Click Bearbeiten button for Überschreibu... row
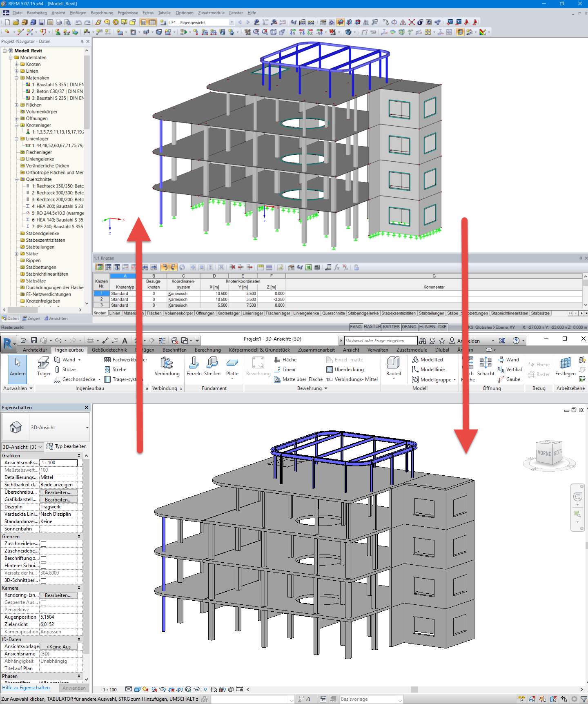 coord(58,492)
